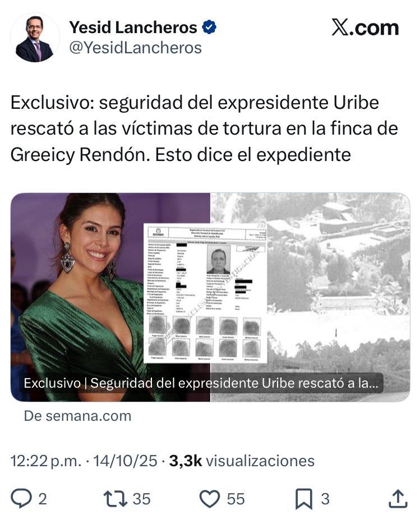View the 3,3k visualizaciones count
The height and width of the screenshot is (524, 420).
[x=242, y=461]
